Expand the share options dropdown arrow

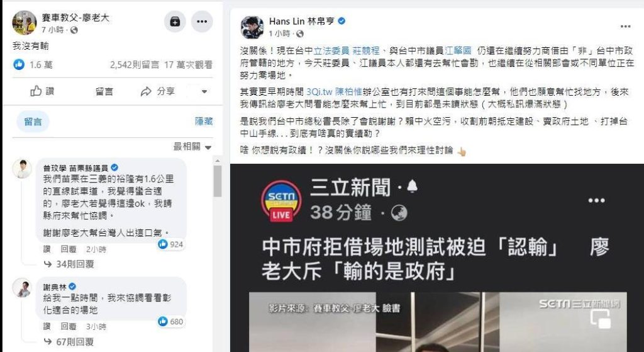204,92
